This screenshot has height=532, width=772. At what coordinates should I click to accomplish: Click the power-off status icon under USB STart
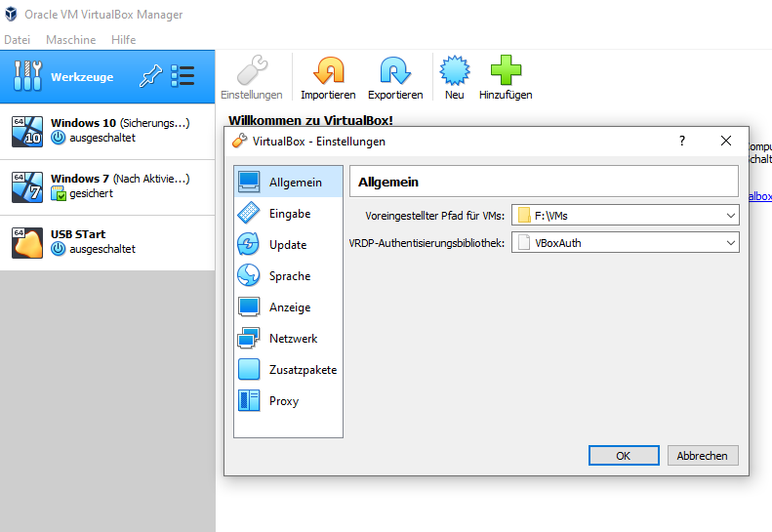click(59, 249)
